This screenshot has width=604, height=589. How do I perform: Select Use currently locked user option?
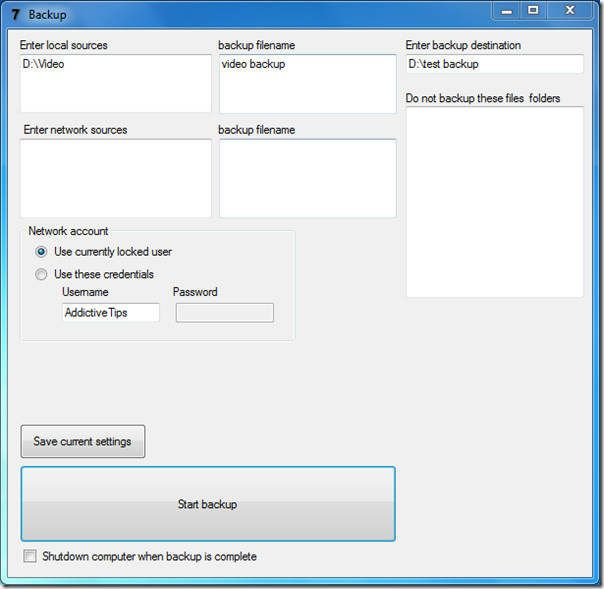pyautogui.click(x=41, y=252)
